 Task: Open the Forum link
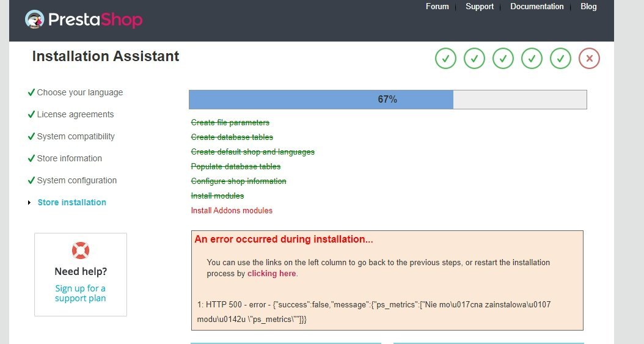(x=437, y=7)
